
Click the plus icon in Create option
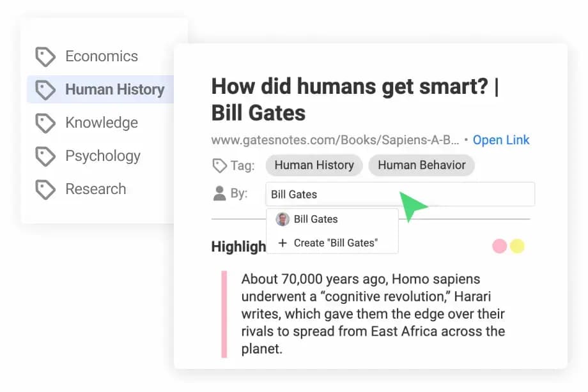282,243
